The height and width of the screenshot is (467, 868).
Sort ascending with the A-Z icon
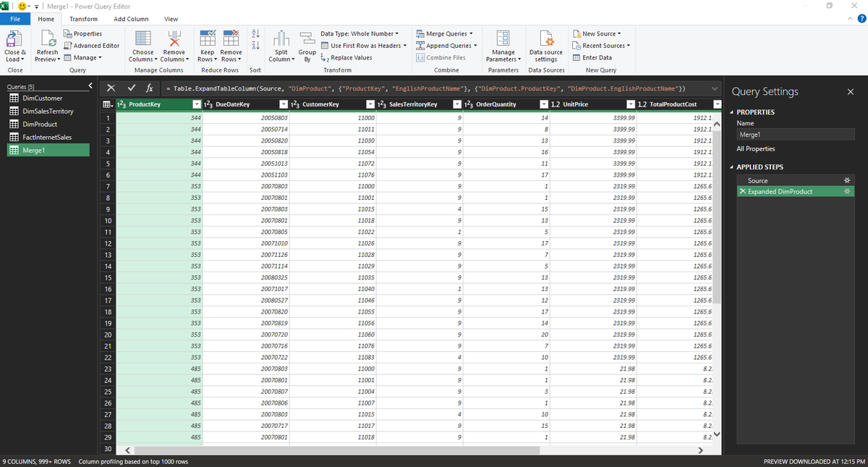coord(255,34)
